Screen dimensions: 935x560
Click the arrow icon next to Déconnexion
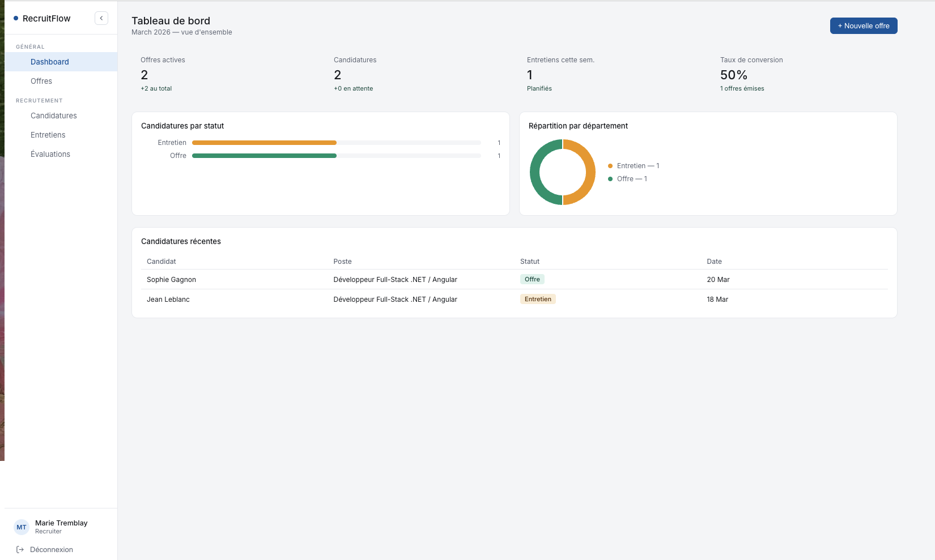[19, 549]
